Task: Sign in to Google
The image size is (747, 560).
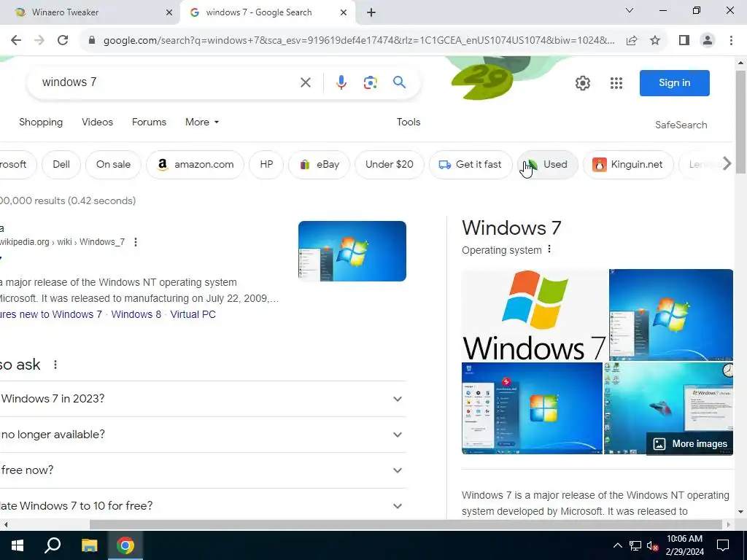Action: point(674,83)
